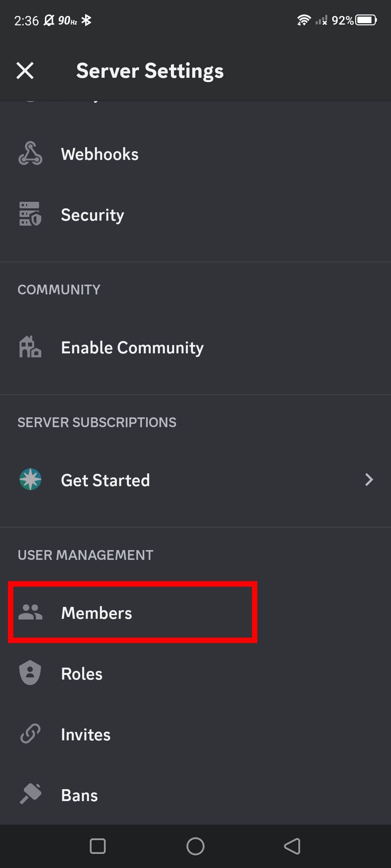Viewport: 391px width, 868px height.
Task: Expand Get Started with the chevron arrow
Action: 369,480
